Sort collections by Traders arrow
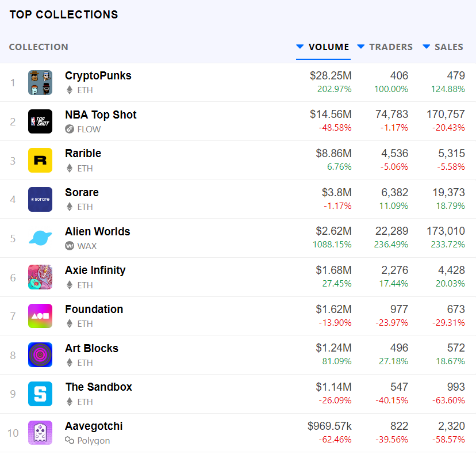 (361, 47)
